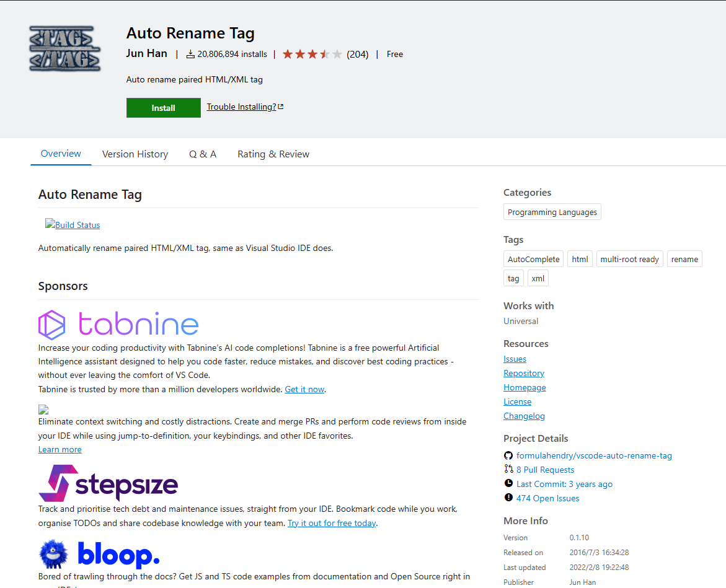Click the (204) review count

coord(358,55)
